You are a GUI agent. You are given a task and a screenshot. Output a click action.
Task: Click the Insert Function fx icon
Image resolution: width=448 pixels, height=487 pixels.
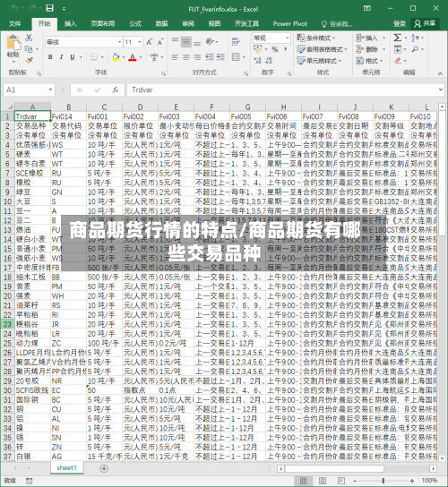(116, 90)
